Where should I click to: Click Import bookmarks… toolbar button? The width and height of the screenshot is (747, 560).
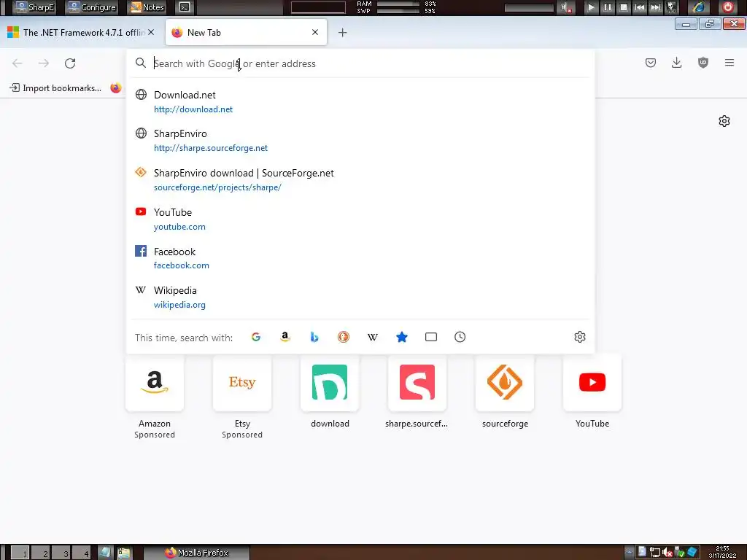[55, 88]
